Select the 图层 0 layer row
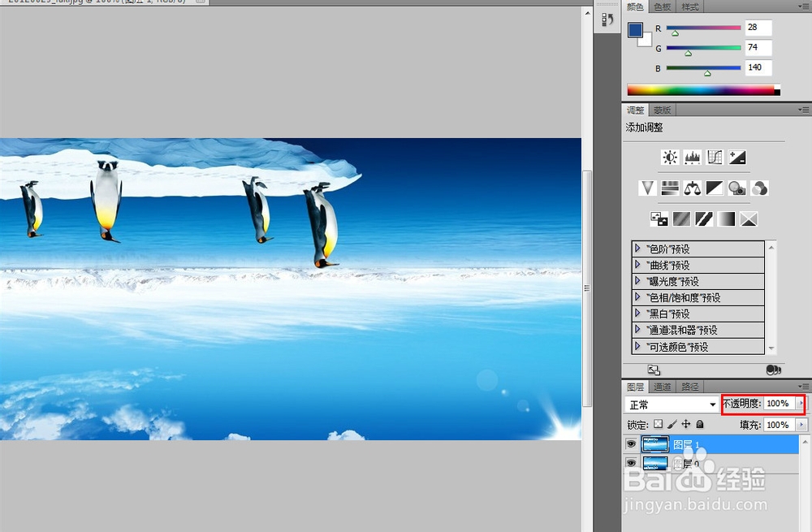Viewport: 812px width, 532px height. [711, 464]
